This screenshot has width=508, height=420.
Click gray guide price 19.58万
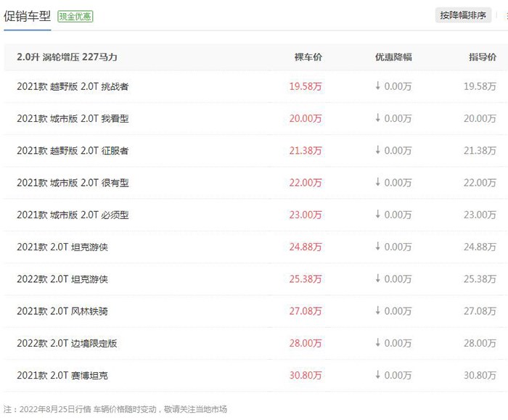click(x=480, y=86)
